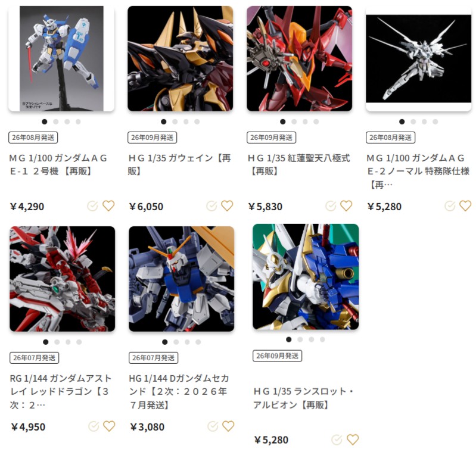Click 26年07月発送 tag on レッドドラゴン item

35,358
